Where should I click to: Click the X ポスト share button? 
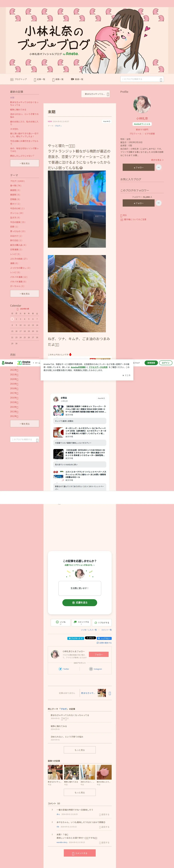click(x=90, y=638)
